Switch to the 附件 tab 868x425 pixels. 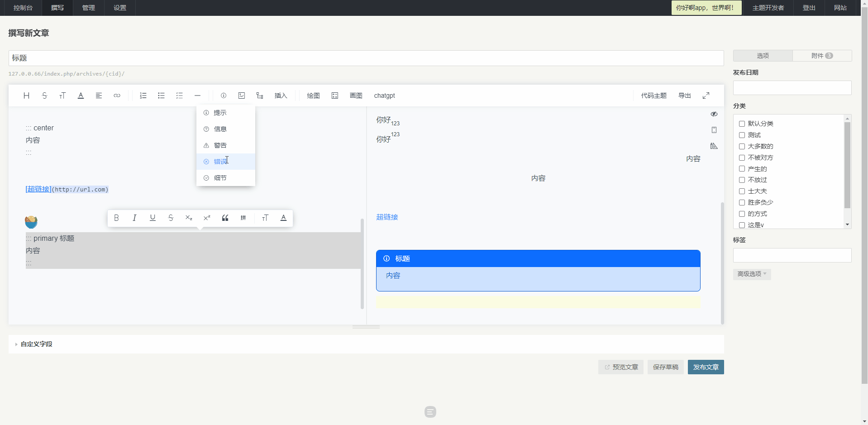[x=822, y=56]
